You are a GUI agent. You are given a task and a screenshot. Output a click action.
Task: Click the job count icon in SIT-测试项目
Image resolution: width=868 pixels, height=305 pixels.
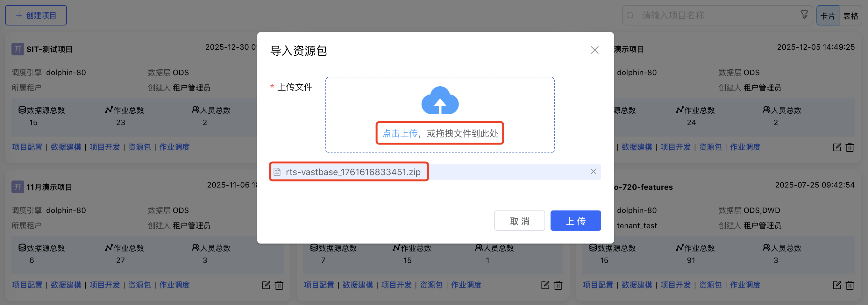coord(109,110)
